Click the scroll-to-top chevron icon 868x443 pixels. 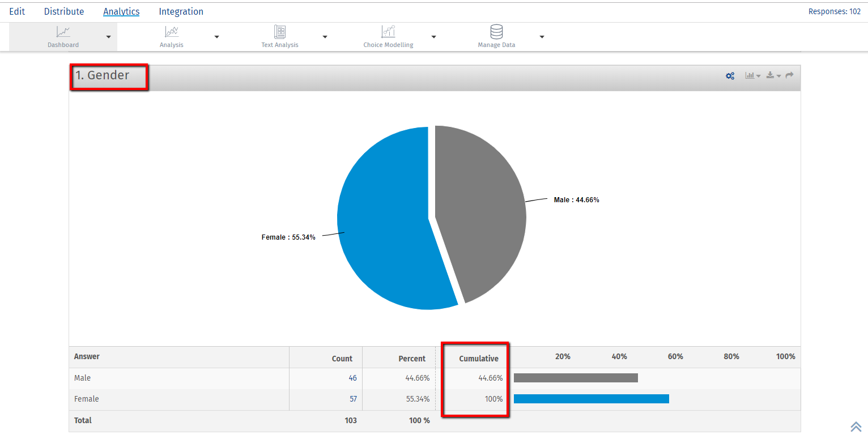856,427
